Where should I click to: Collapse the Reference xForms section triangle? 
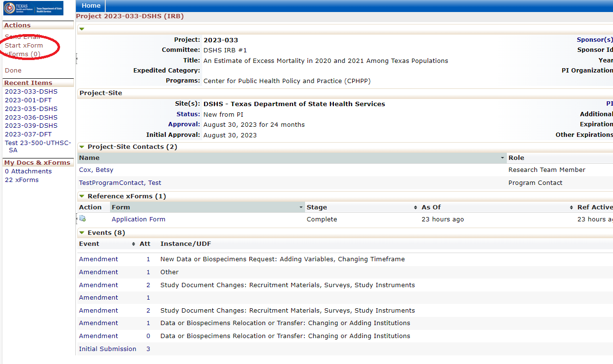(82, 196)
